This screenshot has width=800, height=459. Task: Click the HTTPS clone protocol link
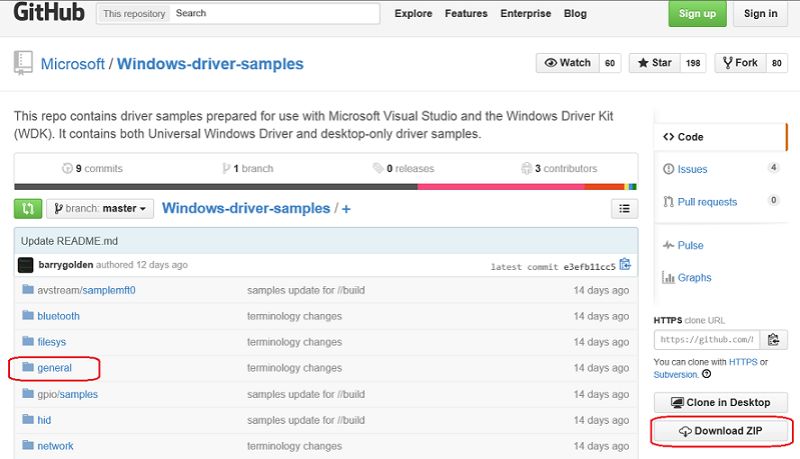click(743, 362)
